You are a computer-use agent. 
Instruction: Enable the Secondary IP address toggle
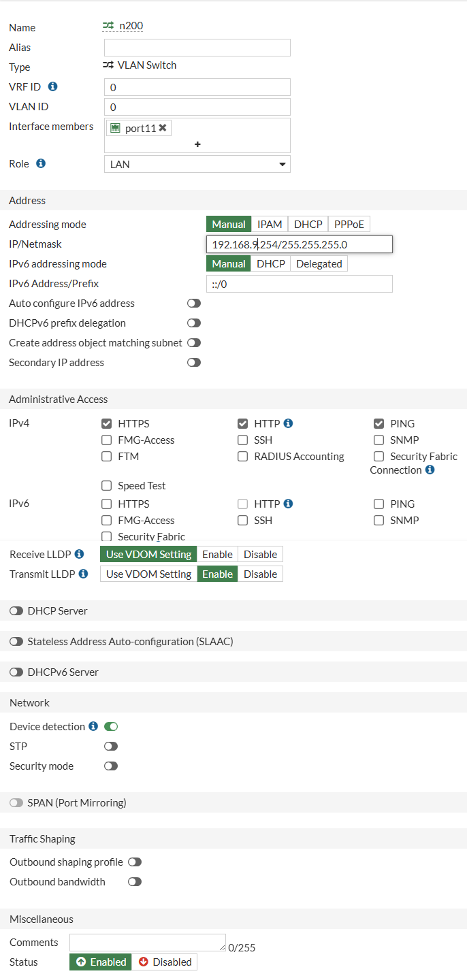click(x=194, y=363)
